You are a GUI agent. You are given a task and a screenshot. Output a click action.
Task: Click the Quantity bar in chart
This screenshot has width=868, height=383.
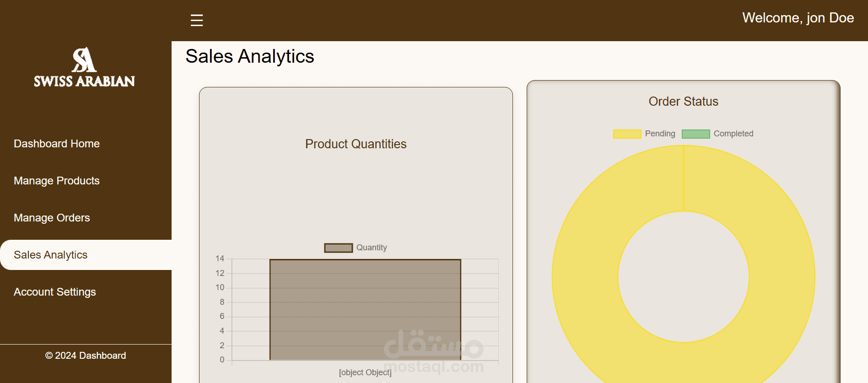coord(365,309)
